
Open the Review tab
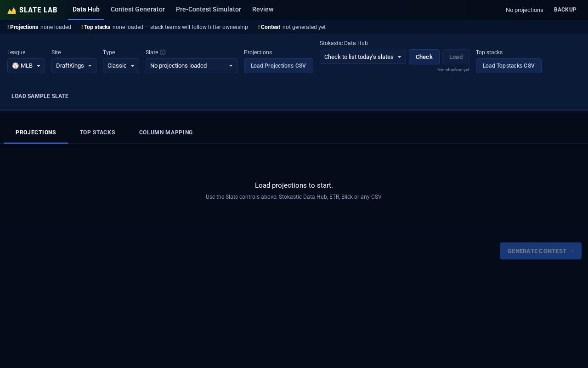pos(263,9)
